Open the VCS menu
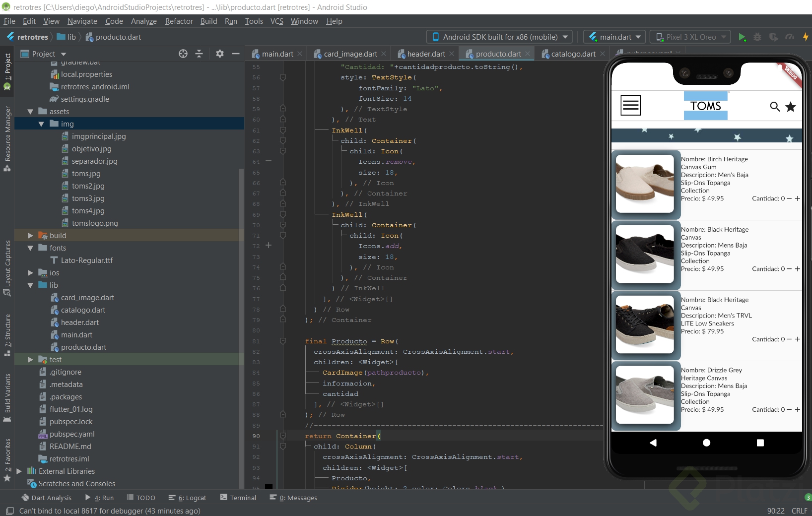Image resolution: width=812 pixels, height=516 pixels. tap(276, 21)
